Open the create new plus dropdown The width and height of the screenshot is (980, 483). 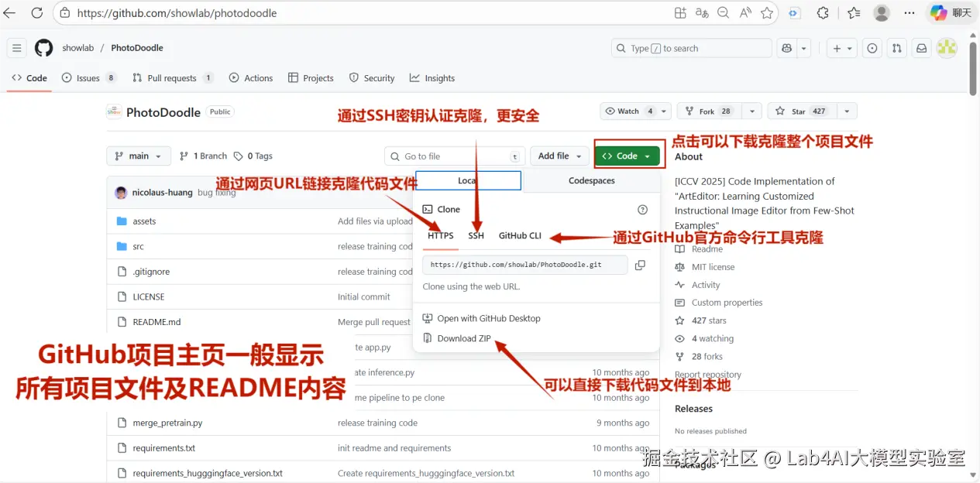841,48
